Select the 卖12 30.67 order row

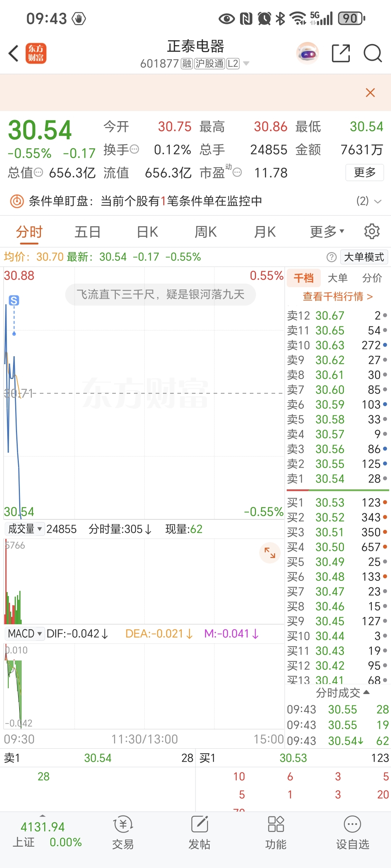(x=337, y=316)
